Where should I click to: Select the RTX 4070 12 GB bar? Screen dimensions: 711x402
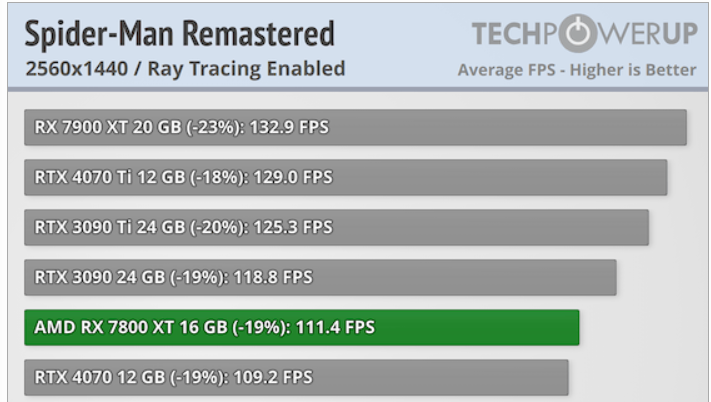click(296, 378)
